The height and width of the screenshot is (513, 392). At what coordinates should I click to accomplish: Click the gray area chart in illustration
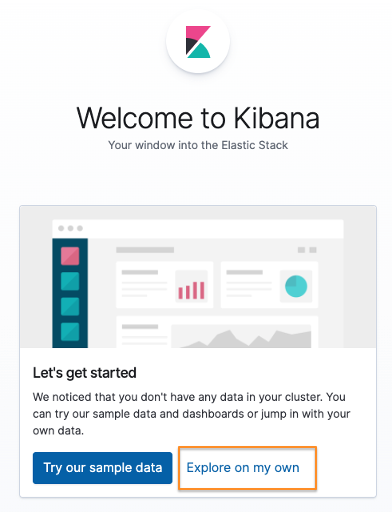pyautogui.click(x=241, y=337)
